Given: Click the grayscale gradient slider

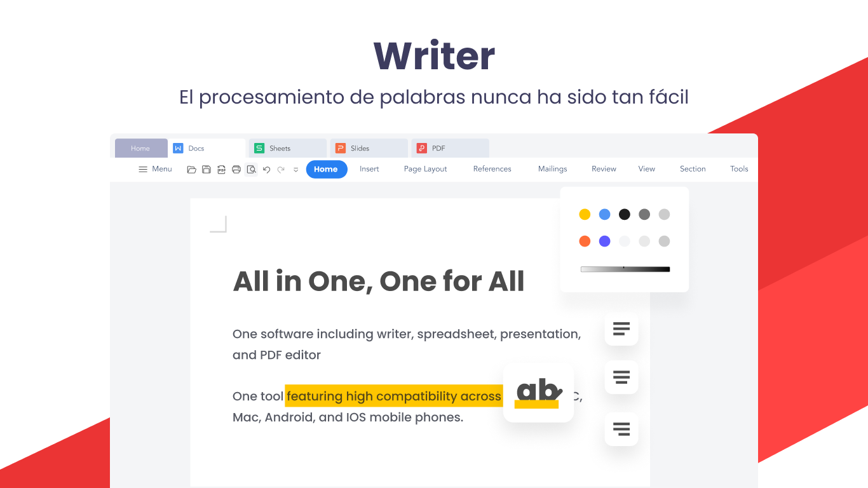Looking at the screenshot, I should [x=625, y=269].
